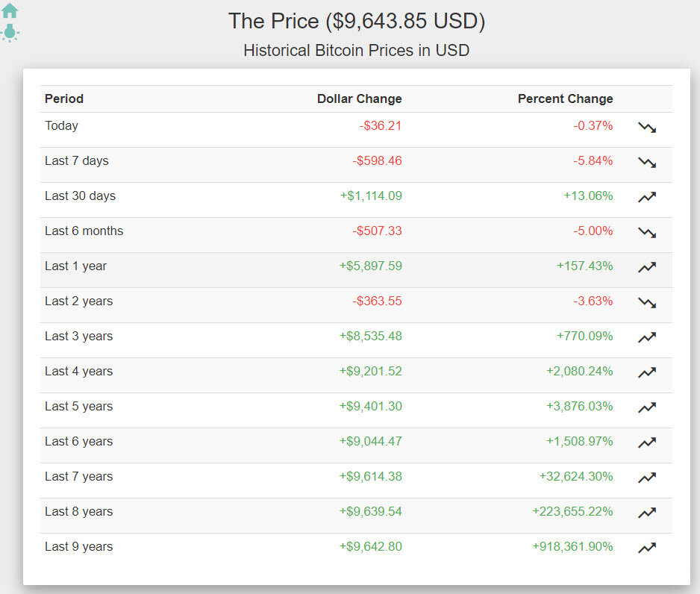Click the downtrend icon for Last 6 months
This screenshot has height=594, width=700.
pyautogui.click(x=646, y=232)
